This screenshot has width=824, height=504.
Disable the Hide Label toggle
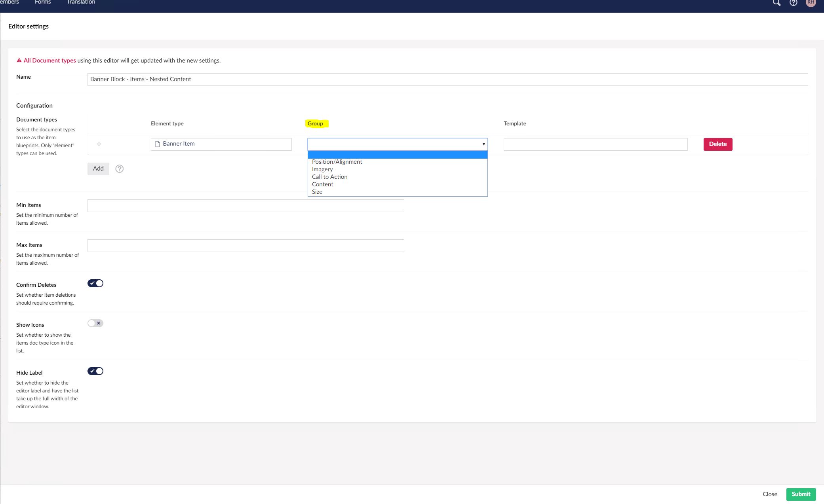tap(95, 371)
